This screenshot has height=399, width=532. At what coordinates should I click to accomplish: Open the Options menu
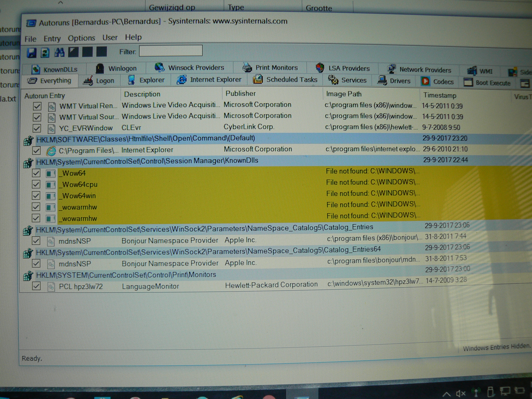81,38
